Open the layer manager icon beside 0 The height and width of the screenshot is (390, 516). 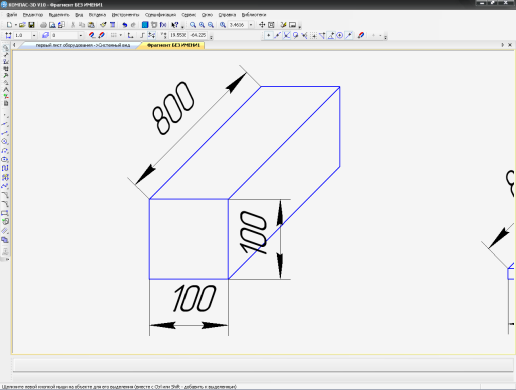tap(45, 35)
